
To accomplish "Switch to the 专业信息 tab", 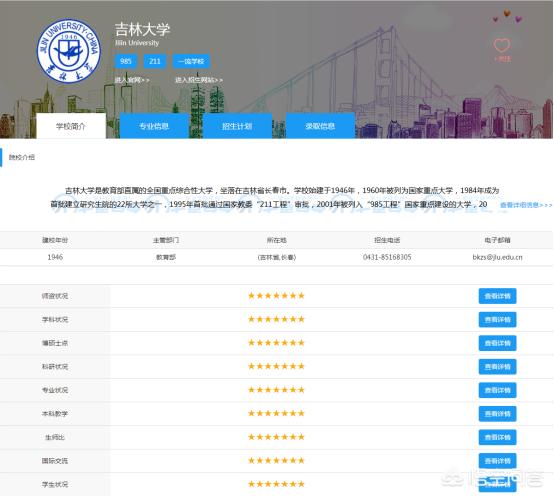I will [154, 126].
